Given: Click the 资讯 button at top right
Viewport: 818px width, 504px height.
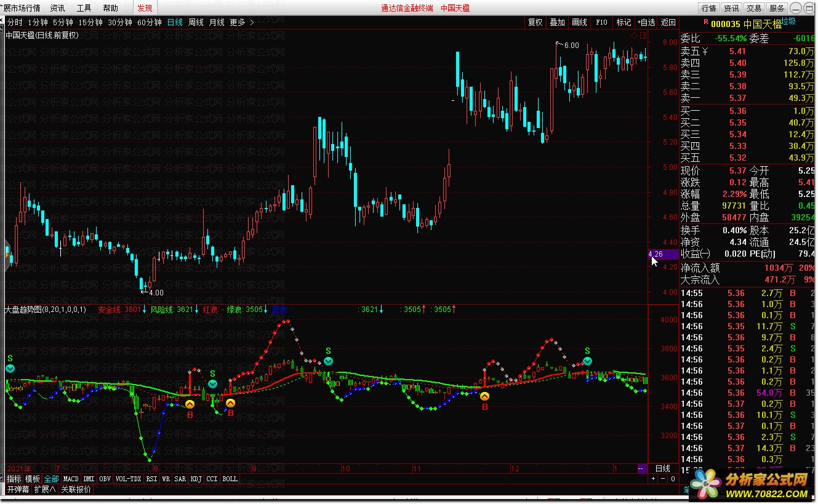Looking at the screenshot, I should [731, 8].
